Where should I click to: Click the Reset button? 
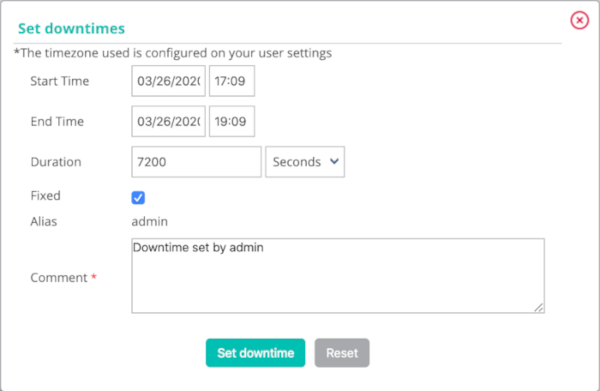click(x=342, y=353)
